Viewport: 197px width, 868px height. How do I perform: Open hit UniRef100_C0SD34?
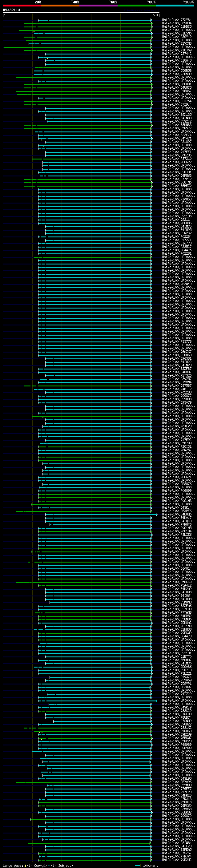pyautogui.click(x=177, y=23)
